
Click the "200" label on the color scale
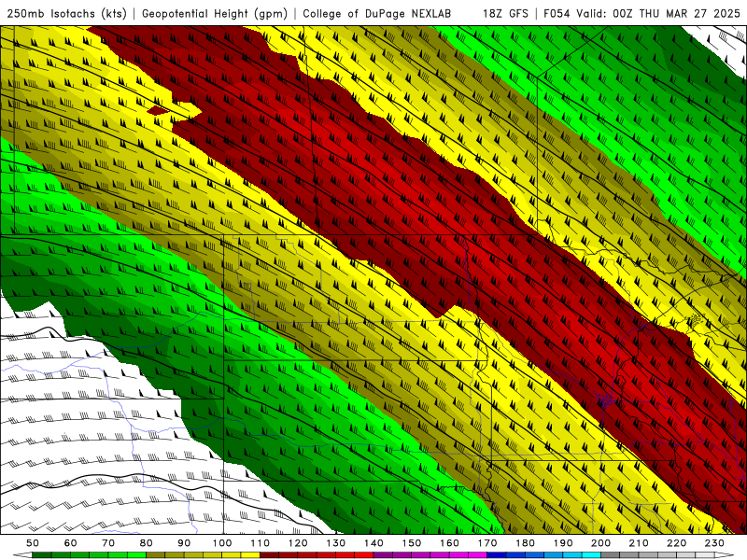tap(600, 543)
